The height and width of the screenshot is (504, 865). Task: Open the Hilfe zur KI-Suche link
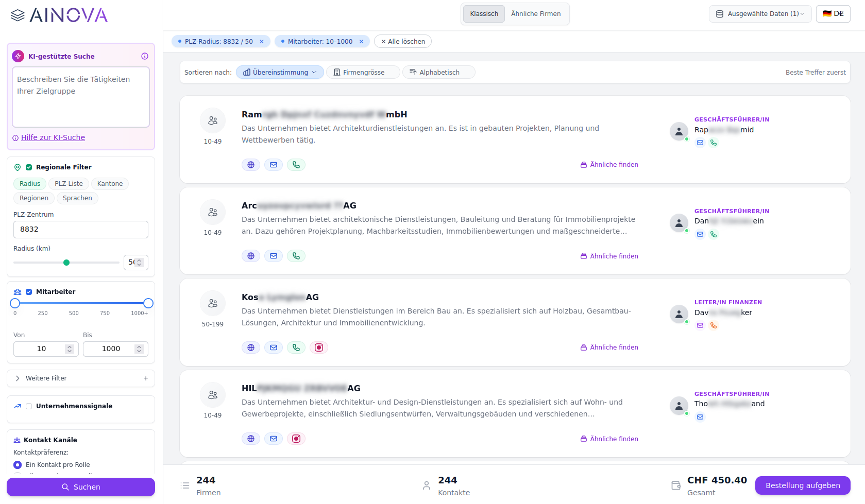(52, 137)
